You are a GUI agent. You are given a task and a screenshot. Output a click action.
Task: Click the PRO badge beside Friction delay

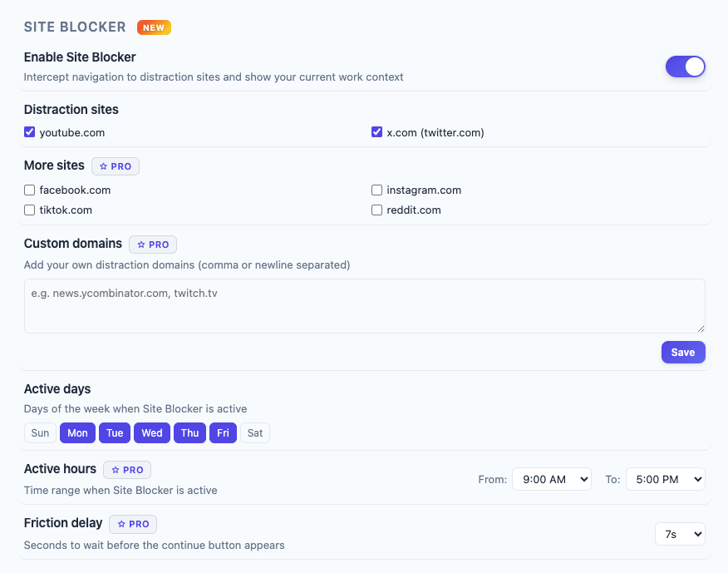[132, 524]
